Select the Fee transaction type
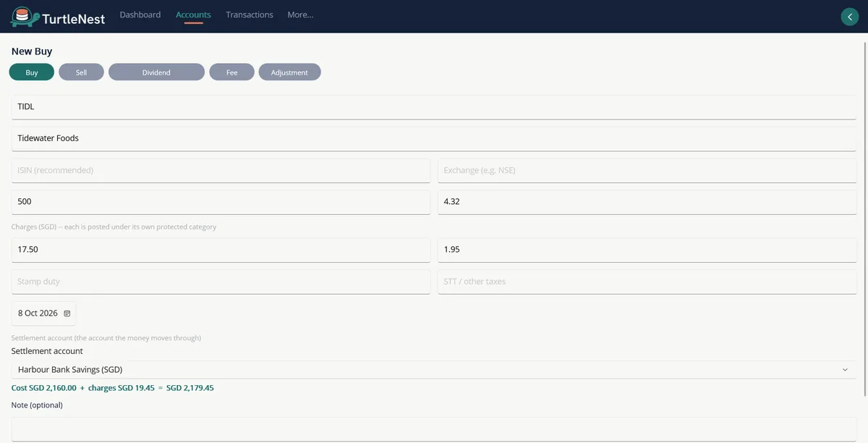This screenshot has width=868, height=443. tap(231, 72)
